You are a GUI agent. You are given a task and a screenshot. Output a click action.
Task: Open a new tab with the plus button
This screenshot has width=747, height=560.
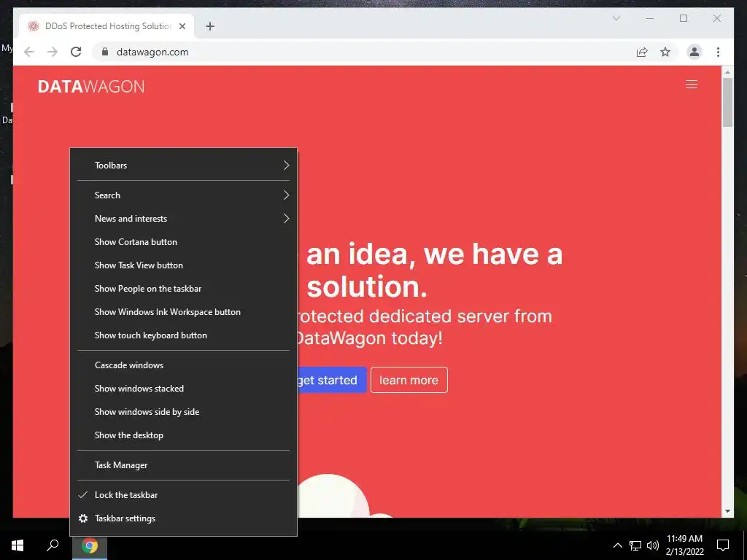click(210, 26)
